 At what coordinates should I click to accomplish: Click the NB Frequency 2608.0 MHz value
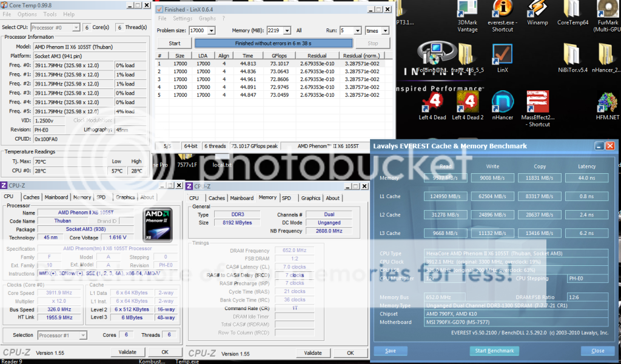(329, 231)
